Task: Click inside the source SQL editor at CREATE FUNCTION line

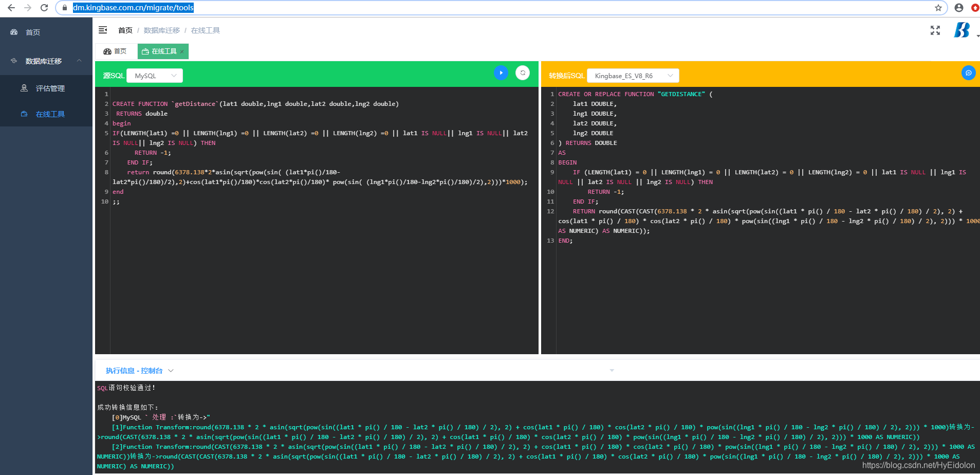Action: [x=255, y=104]
